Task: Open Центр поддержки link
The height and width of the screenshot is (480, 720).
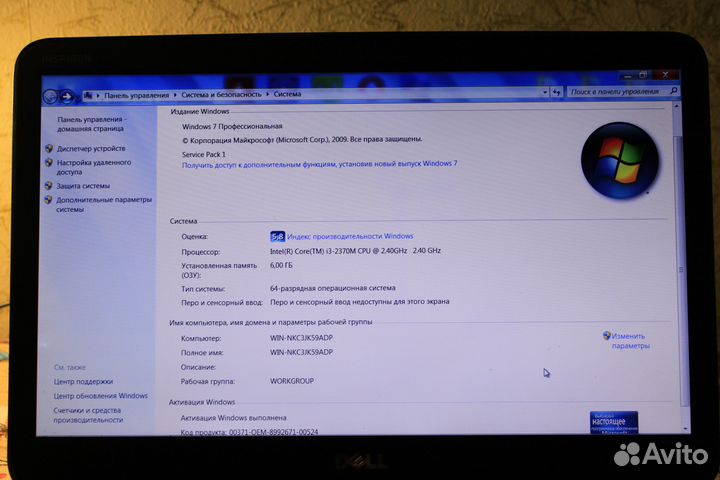Action: point(83,381)
